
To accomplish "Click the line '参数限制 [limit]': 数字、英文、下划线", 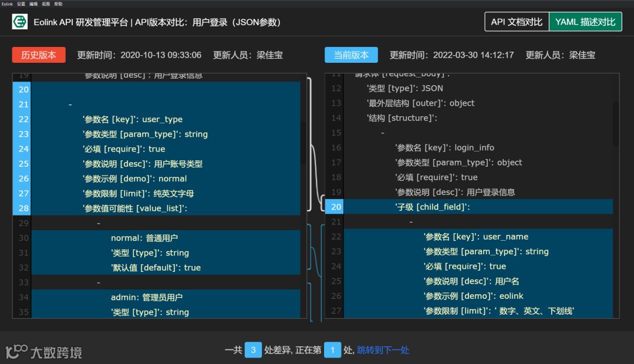I will click(498, 311).
